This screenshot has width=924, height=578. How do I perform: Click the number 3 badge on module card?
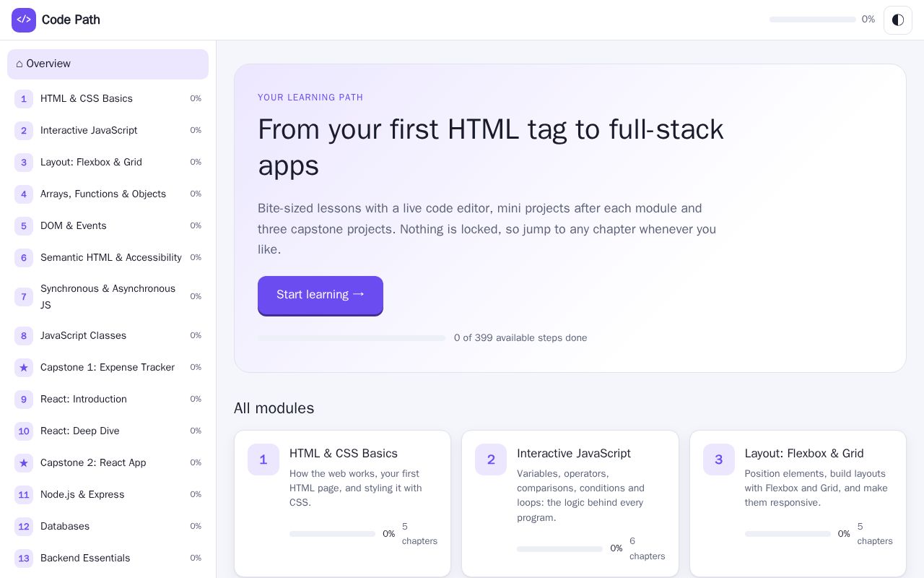coord(719,460)
